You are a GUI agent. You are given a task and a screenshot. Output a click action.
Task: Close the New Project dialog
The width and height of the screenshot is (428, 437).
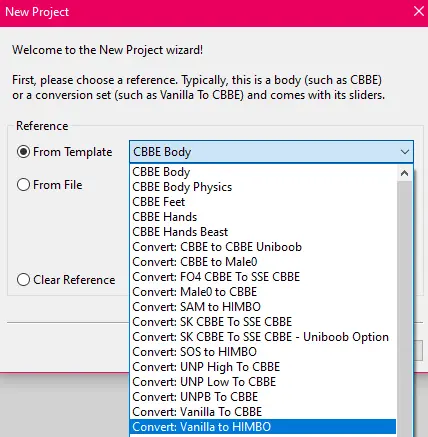click(x=418, y=12)
